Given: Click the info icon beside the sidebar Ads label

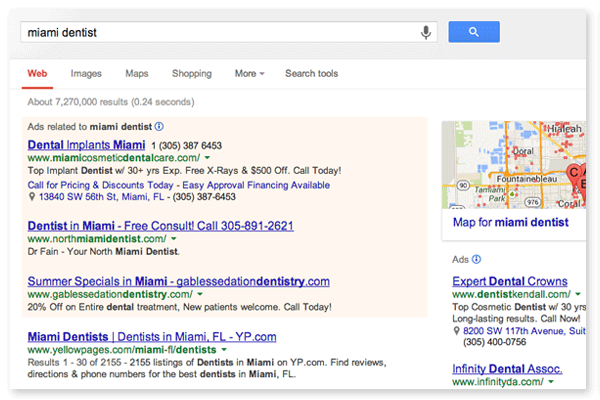Looking at the screenshot, I should coord(476,259).
